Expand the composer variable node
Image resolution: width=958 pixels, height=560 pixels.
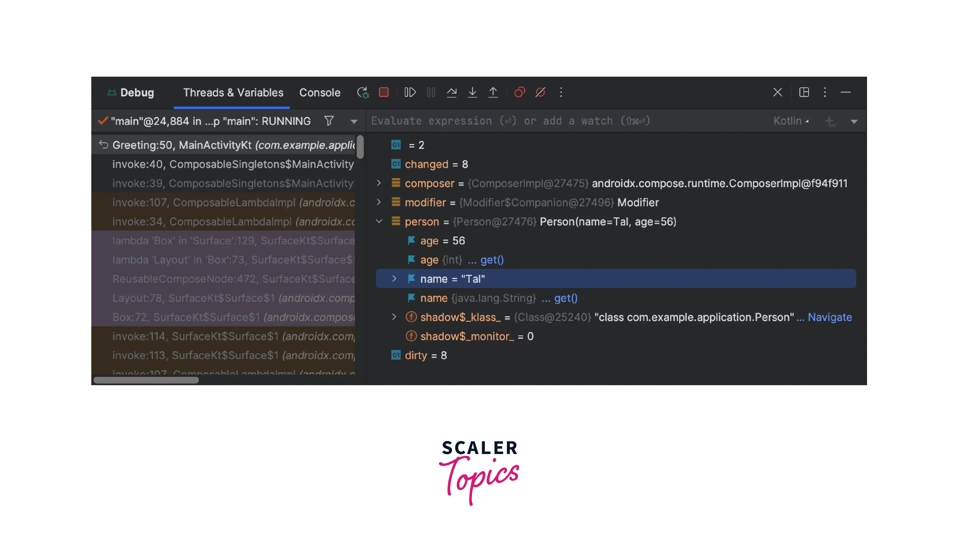point(379,183)
